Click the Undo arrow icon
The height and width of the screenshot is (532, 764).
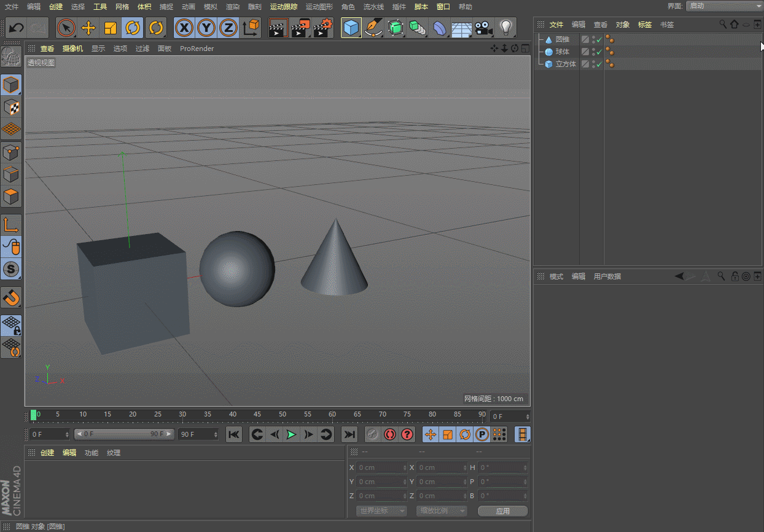[x=17, y=28]
